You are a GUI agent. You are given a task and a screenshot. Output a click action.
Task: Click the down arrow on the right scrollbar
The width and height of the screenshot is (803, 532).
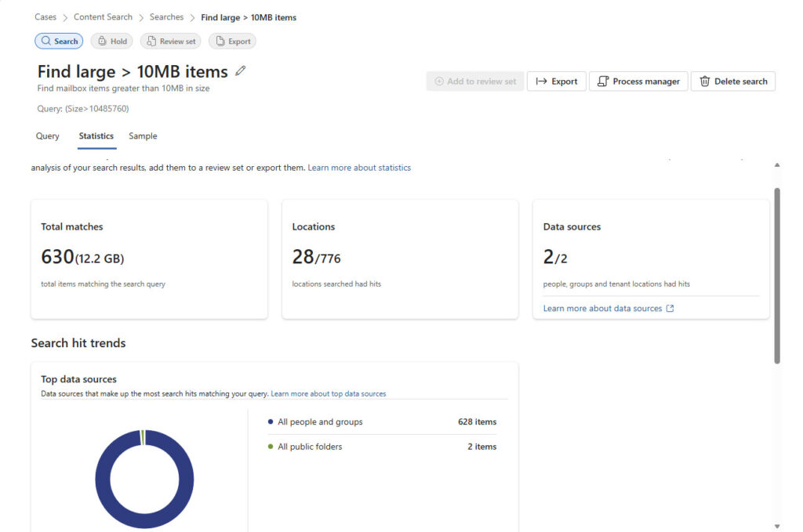[777, 527]
